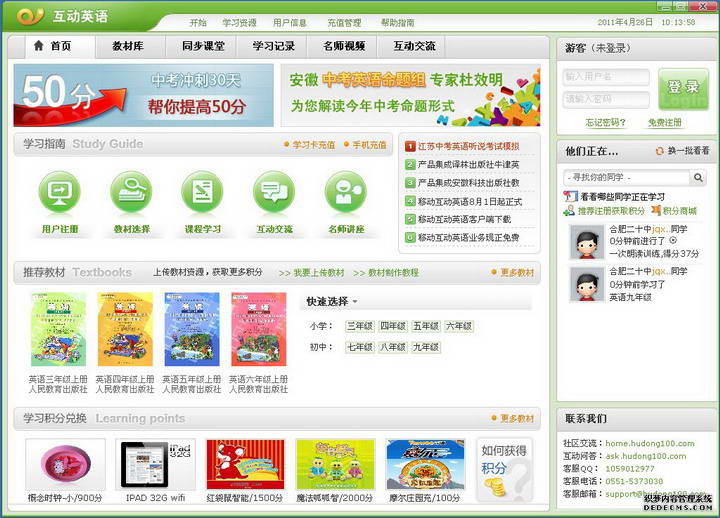
Task: Open the 帮助指南 menu
Action: click(398, 23)
